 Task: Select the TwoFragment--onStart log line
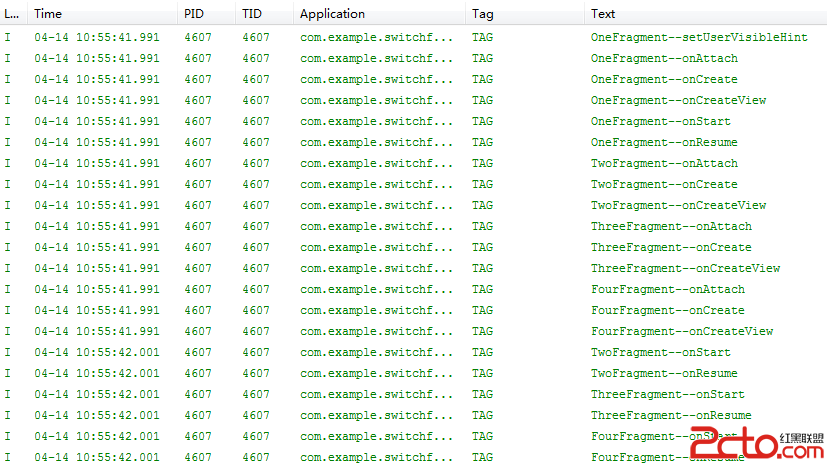[x=660, y=352]
